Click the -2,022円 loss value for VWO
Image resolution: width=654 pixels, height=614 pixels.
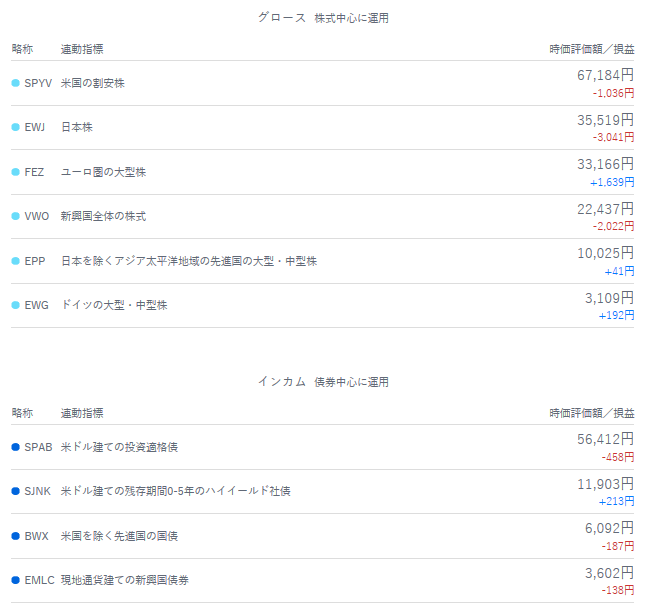(x=613, y=226)
